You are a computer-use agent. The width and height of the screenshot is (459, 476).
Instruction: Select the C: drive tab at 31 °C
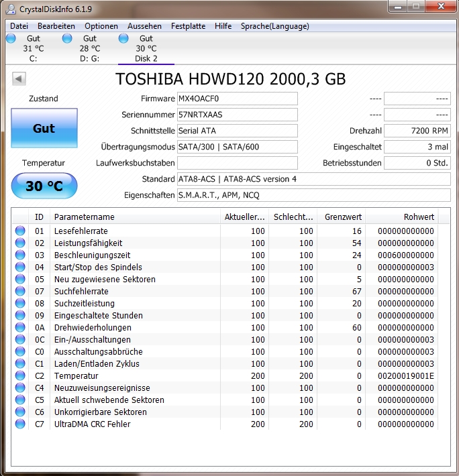click(x=33, y=48)
